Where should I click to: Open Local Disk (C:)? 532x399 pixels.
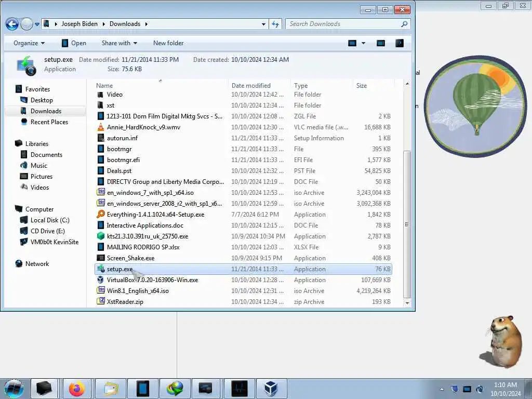pyautogui.click(x=50, y=220)
